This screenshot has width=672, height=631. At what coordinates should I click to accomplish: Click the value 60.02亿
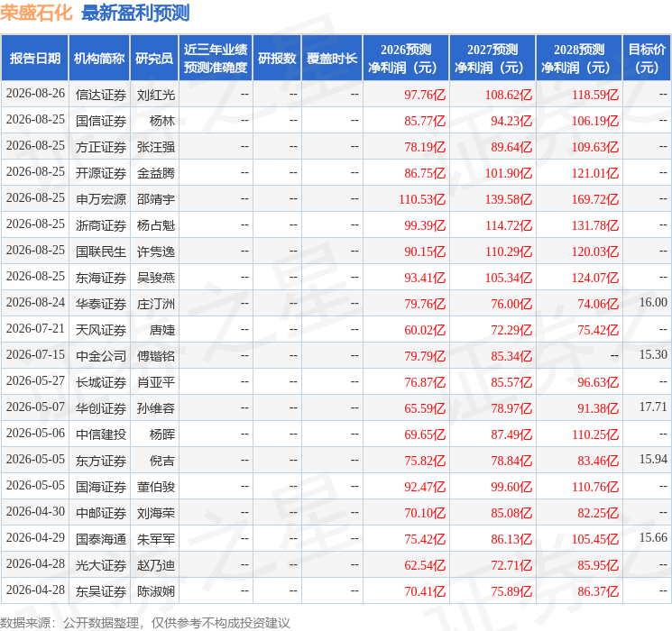[x=425, y=330]
